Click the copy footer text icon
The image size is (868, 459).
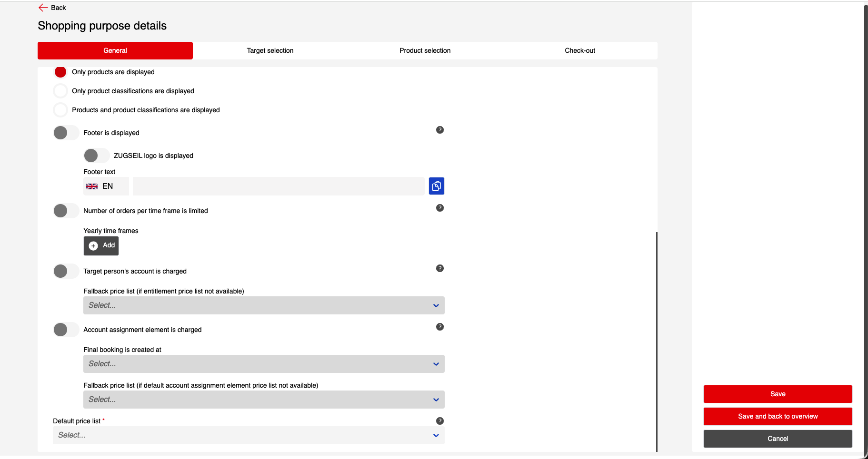(436, 186)
